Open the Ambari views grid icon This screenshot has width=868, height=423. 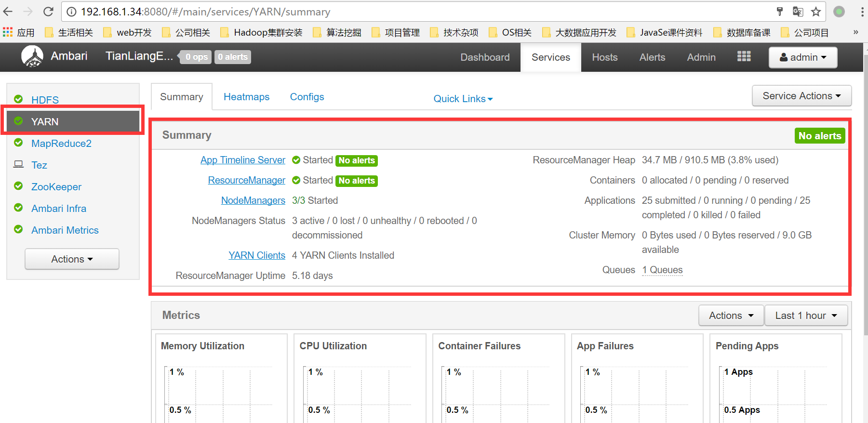pyautogui.click(x=744, y=56)
